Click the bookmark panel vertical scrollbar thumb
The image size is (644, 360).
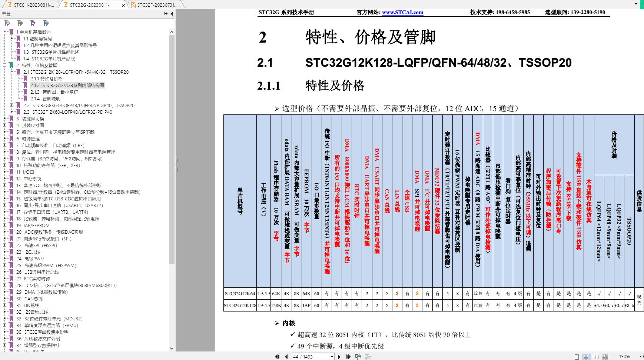click(x=172, y=149)
